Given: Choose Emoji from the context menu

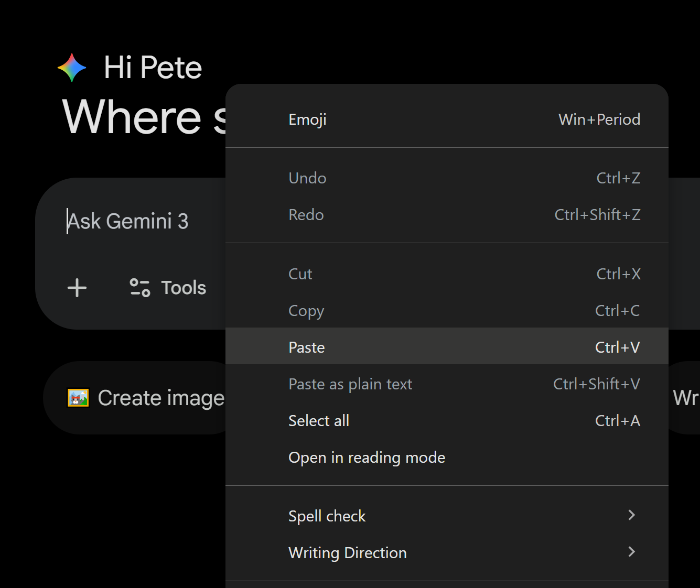Looking at the screenshot, I should [x=308, y=119].
